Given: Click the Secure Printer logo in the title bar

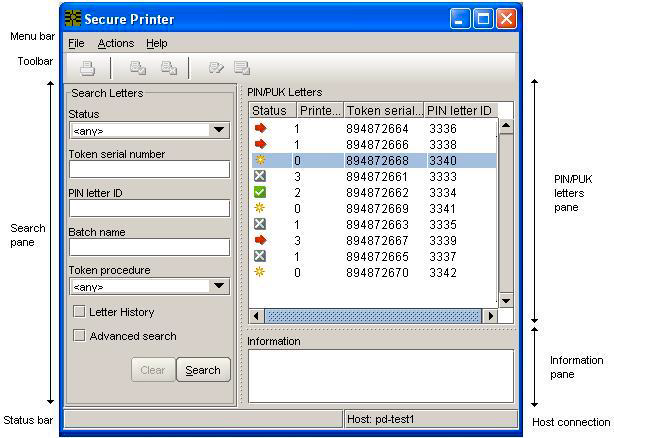Looking at the screenshot, I should click(x=73, y=18).
